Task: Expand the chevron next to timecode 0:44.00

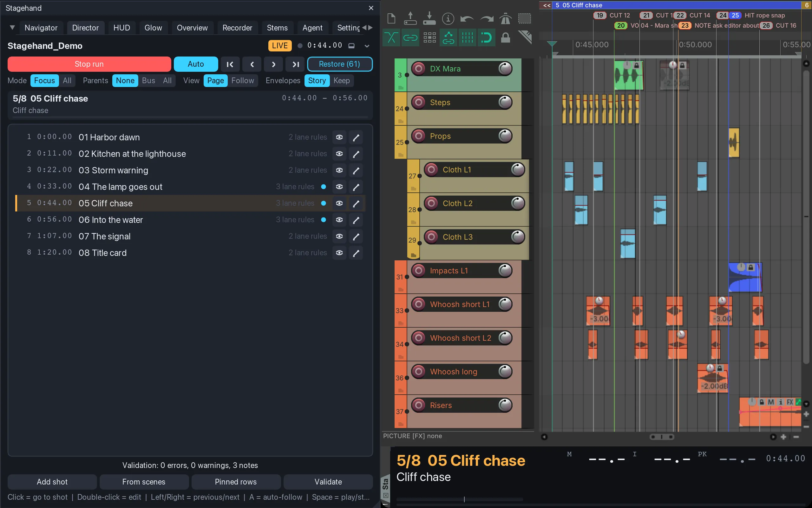Action: click(367, 46)
